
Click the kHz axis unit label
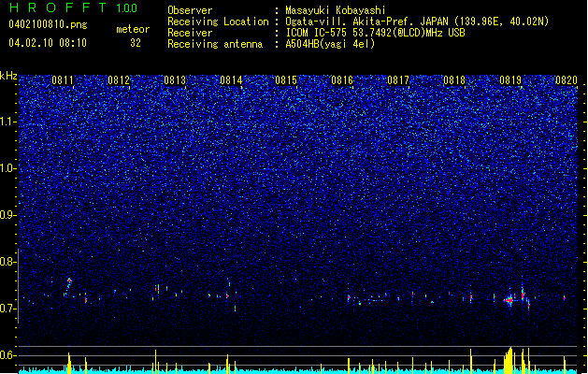coord(8,76)
